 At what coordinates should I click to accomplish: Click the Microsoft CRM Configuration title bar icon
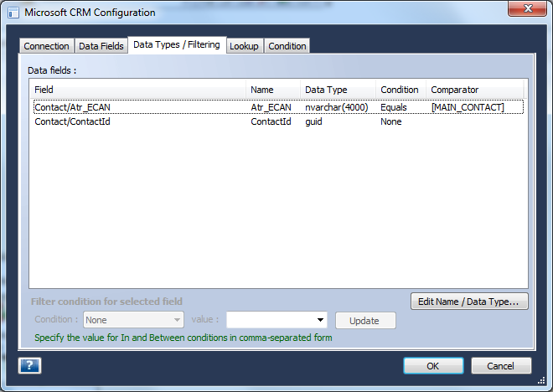(13, 13)
